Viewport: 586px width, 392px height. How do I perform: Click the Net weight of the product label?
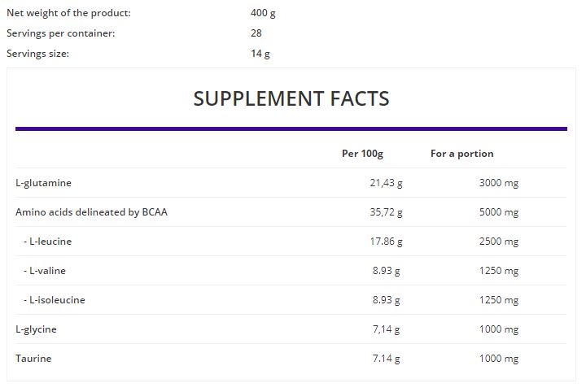point(68,13)
